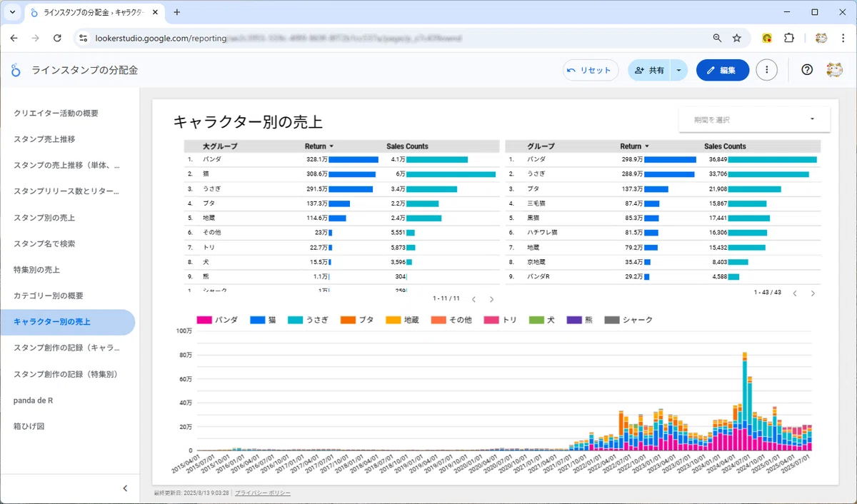Open the 期間を選択 date range dropdown
Image resolution: width=857 pixels, height=504 pixels.
click(754, 119)
